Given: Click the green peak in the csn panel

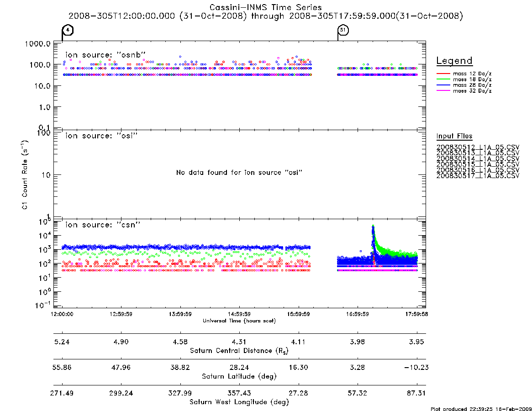Looking at the screenshot, I should [373, 227].
